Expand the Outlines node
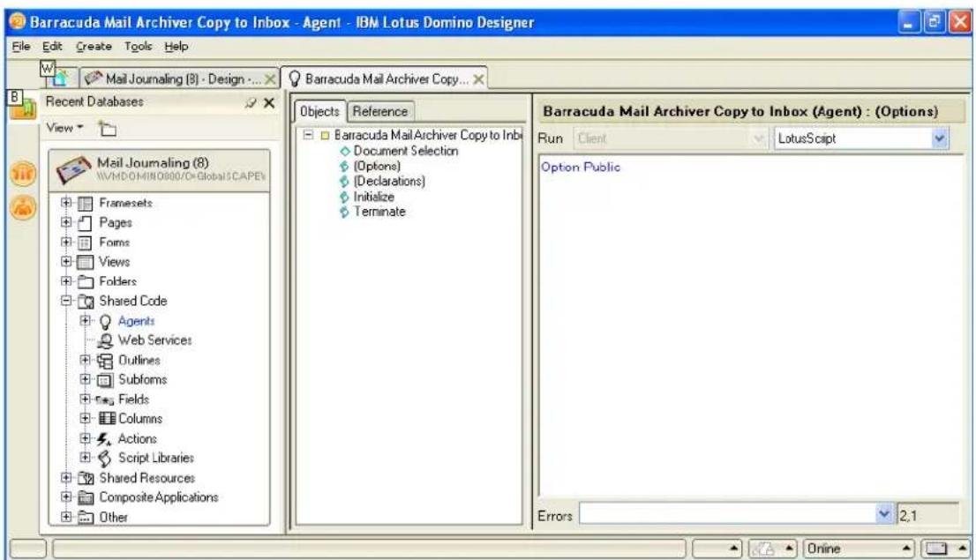Screen dimensions: 976x560 pyautogui.click(x=86, y=360)
